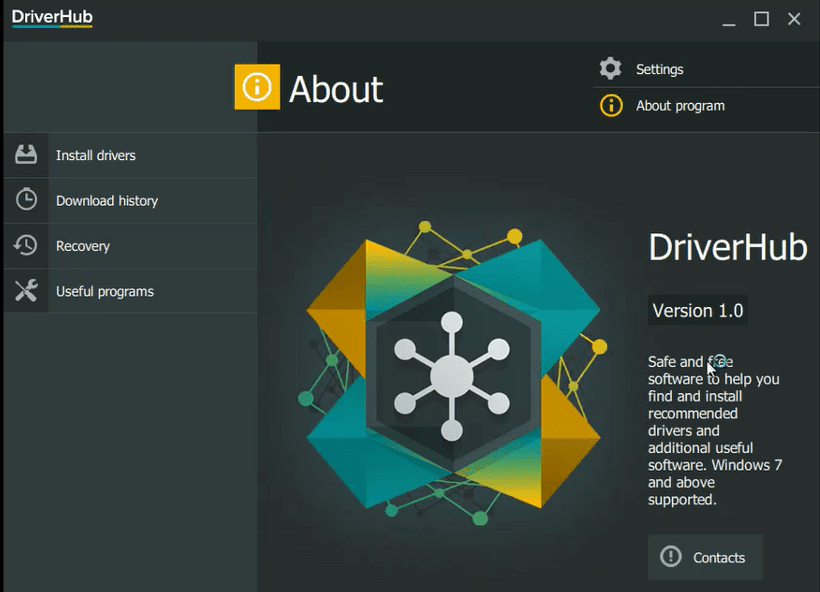The height and width of the screenshot is (592, 820).
Task: Click the Useful programs tools icon
Action: [x=26, y=291]
